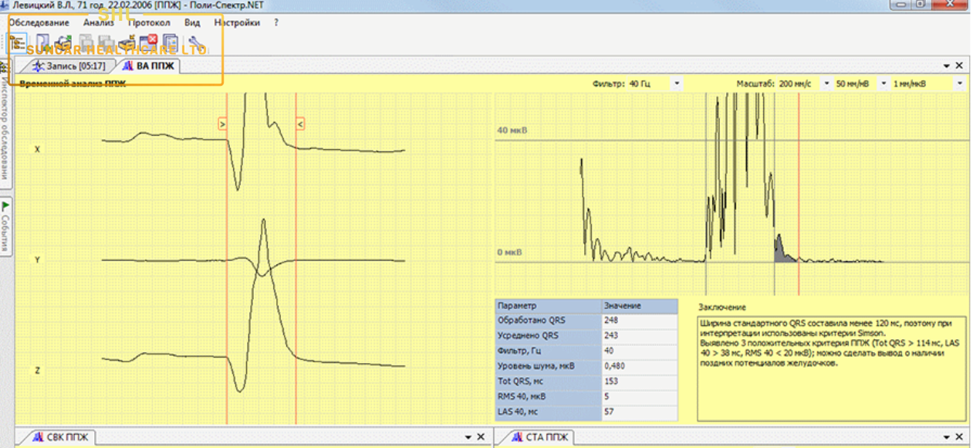Click the СТА ППЖ panel tab icon

pos(517,438)
